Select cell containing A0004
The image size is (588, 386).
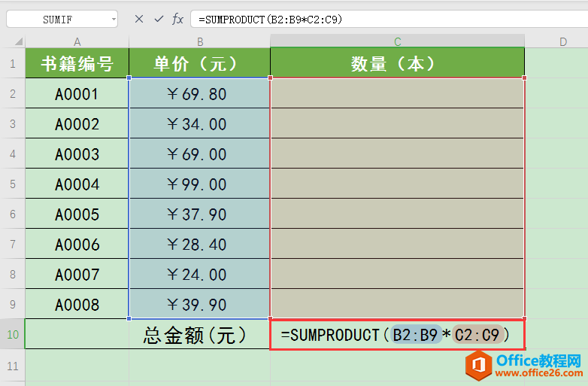tap(77, 184)
